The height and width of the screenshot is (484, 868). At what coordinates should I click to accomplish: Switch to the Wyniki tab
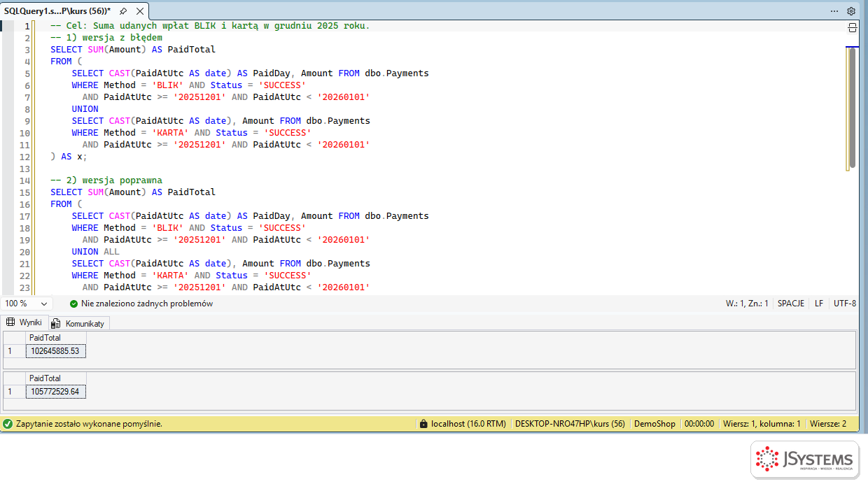(24, 322)
